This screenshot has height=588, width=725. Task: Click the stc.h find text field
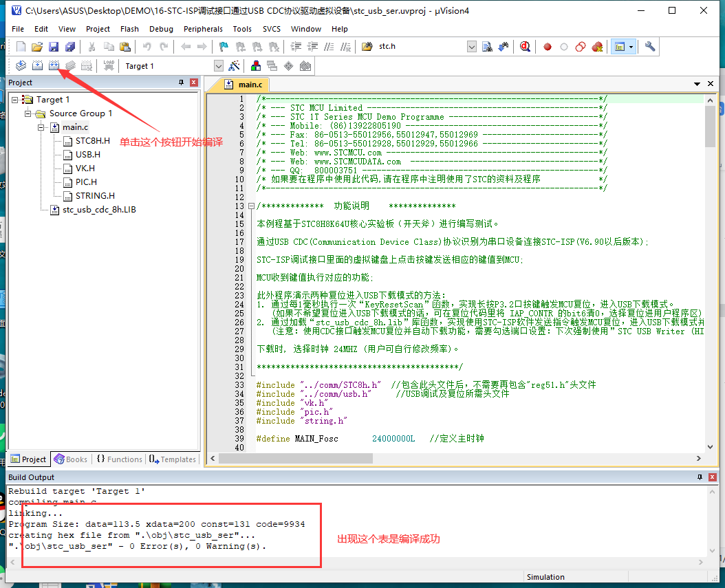point(421,47)
